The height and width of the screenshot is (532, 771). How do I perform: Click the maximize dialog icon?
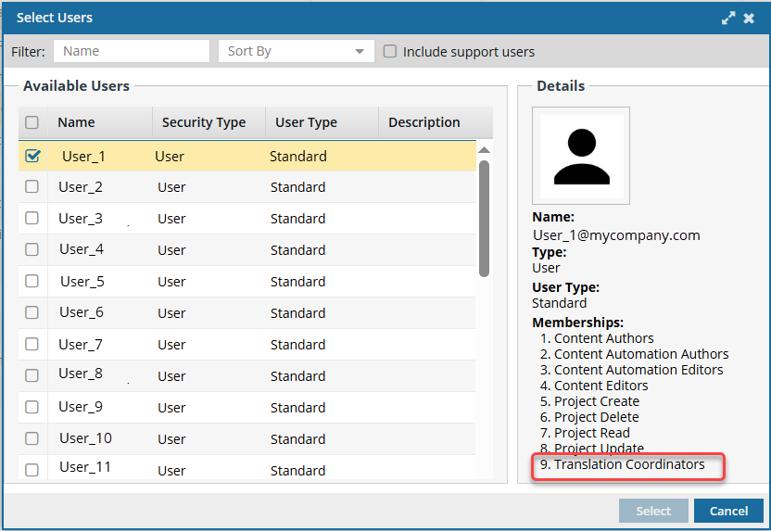pos(729,18)
